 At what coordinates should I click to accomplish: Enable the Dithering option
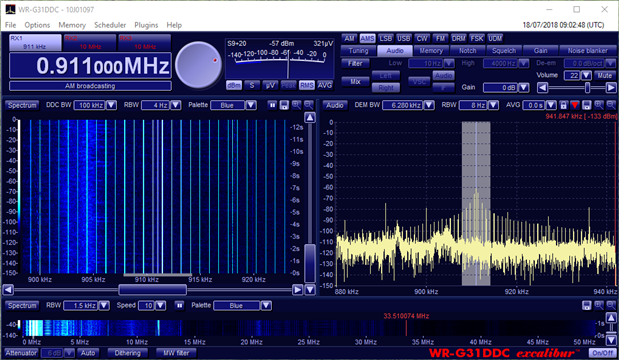127,353
